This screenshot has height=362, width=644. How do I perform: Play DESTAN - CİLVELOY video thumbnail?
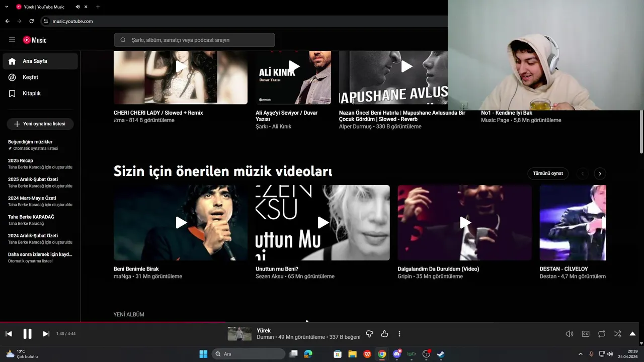tap(573, 223)
